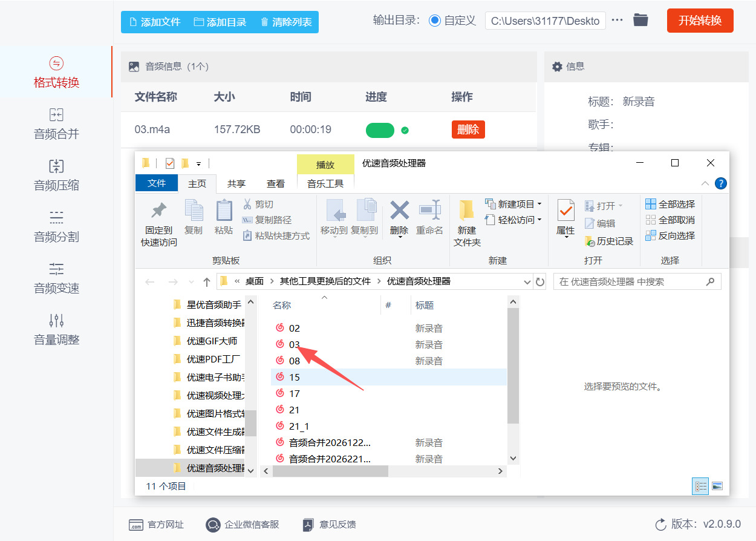The image size is (756, 541).
Task: Open the 音频分割 audio split module
Action: pos(56,227)
